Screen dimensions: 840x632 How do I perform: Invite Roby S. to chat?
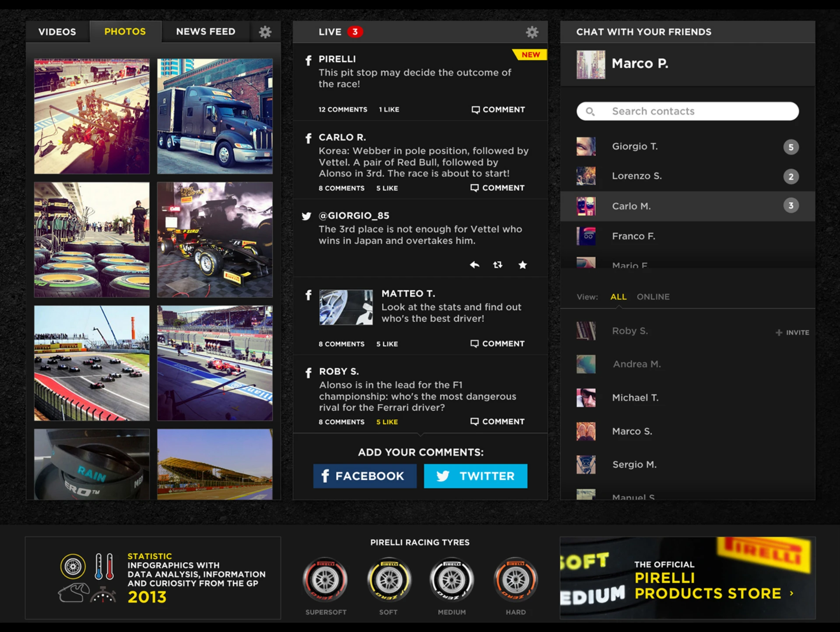tap(792, 333)
